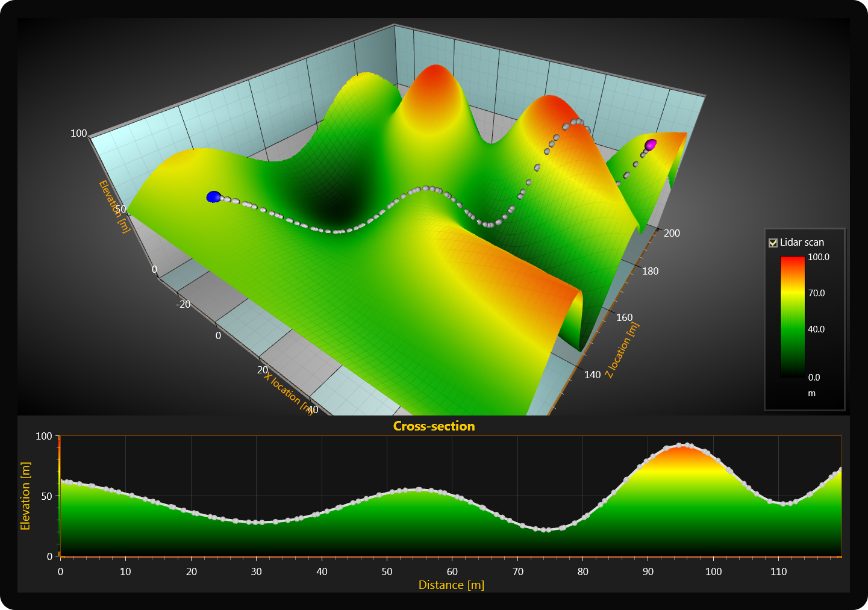Toggle the Lidar scan checkbox
Image resolution: width=868 pixels, height=610 pixels.
point(773,243)
